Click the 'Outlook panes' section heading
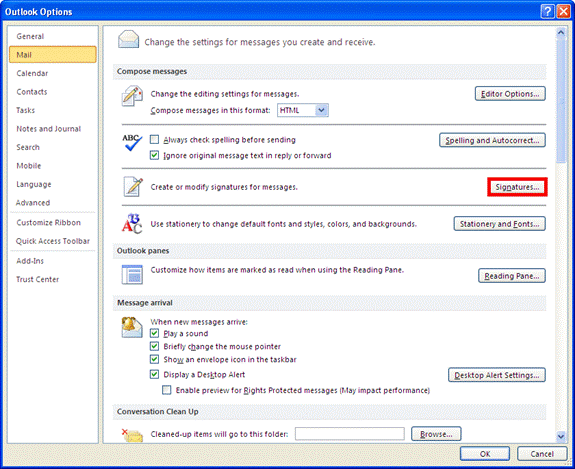Viewport: 575px width, 469px height. [x=143, y=251]
